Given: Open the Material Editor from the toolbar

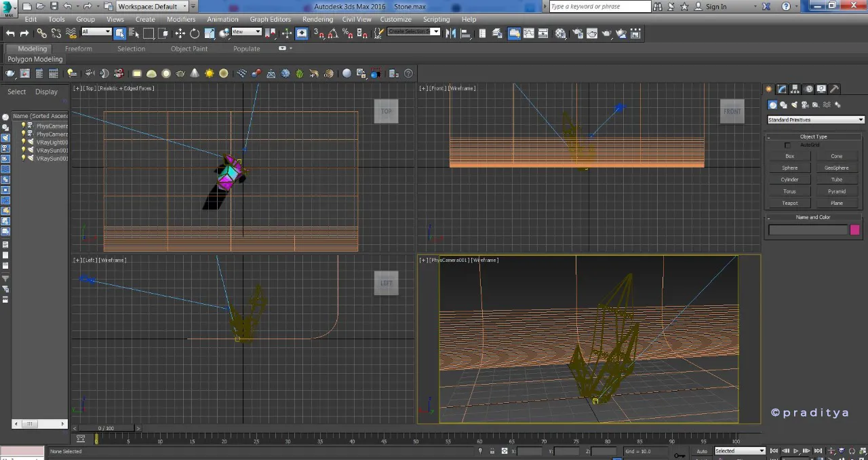Looking at the screenshot, I should 560,33.
